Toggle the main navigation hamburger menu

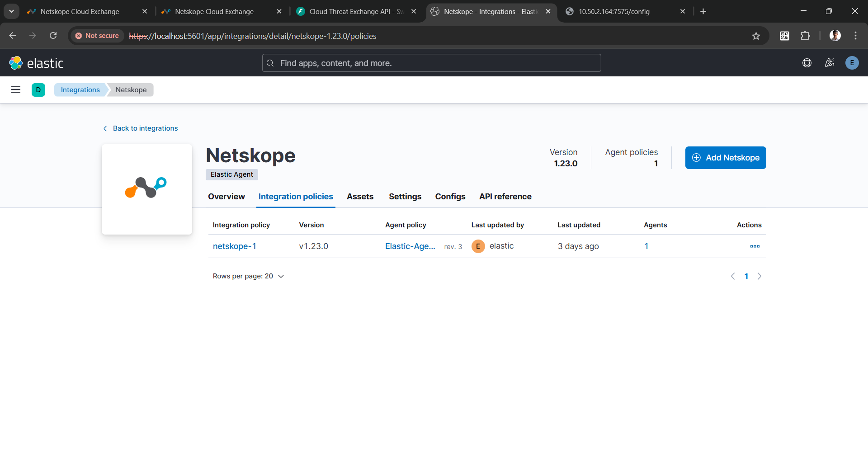click(16, 89)
